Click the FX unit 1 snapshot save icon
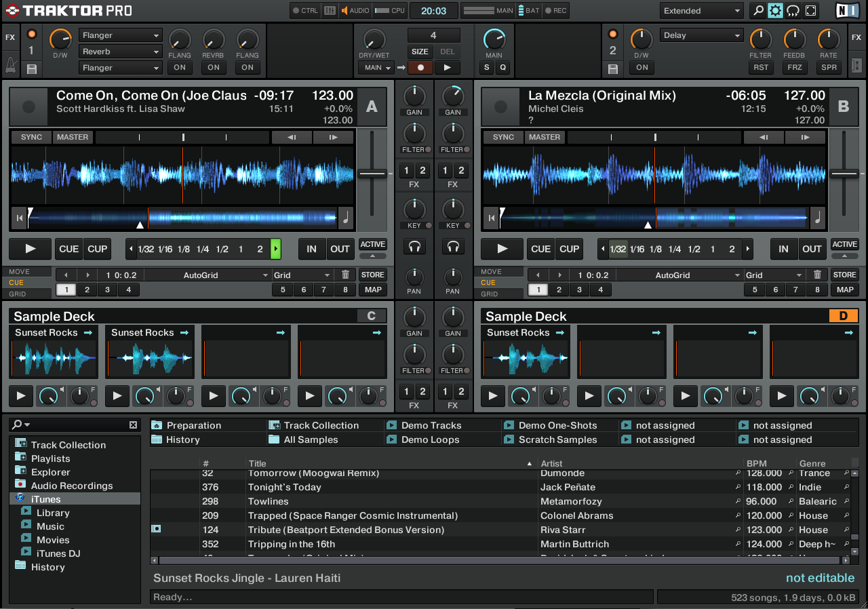This screenshot has height=609, width=868. coord(31,68)
